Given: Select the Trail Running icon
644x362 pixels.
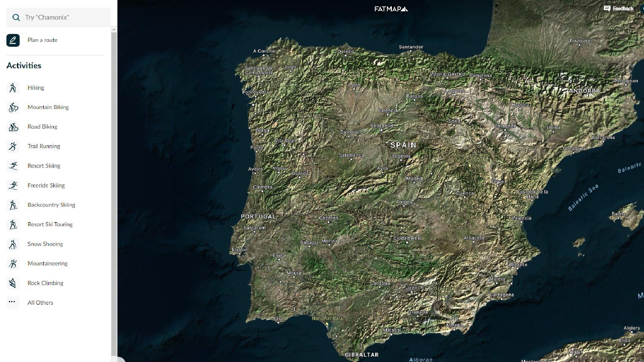Looking at the screenshot, I should click(13, 146).
